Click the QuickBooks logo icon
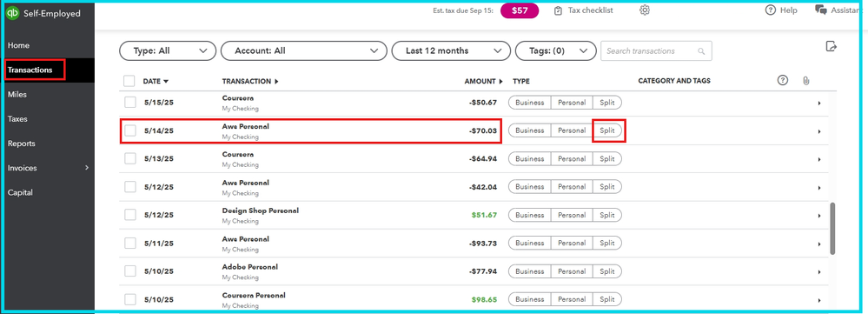Screen dimensions: 868x314 [x=13, y=13]
